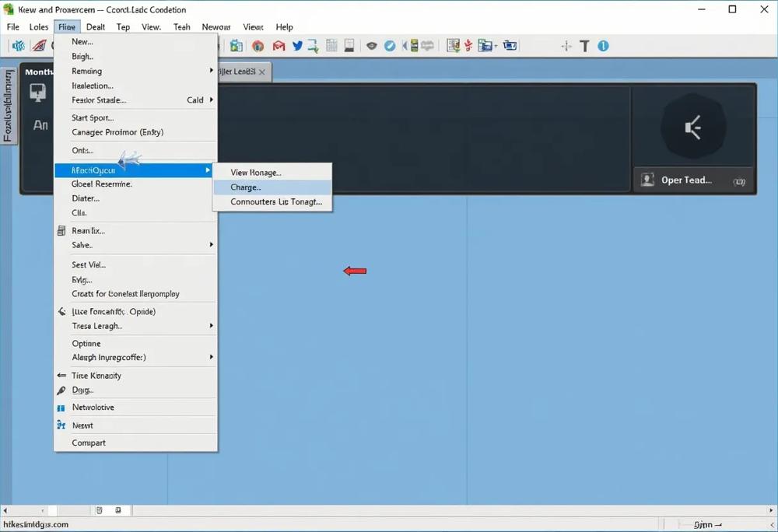Click the status bar text hikesimldgis.com
The width and height of the screenshot is (778, 532).
tap(36, 524)
